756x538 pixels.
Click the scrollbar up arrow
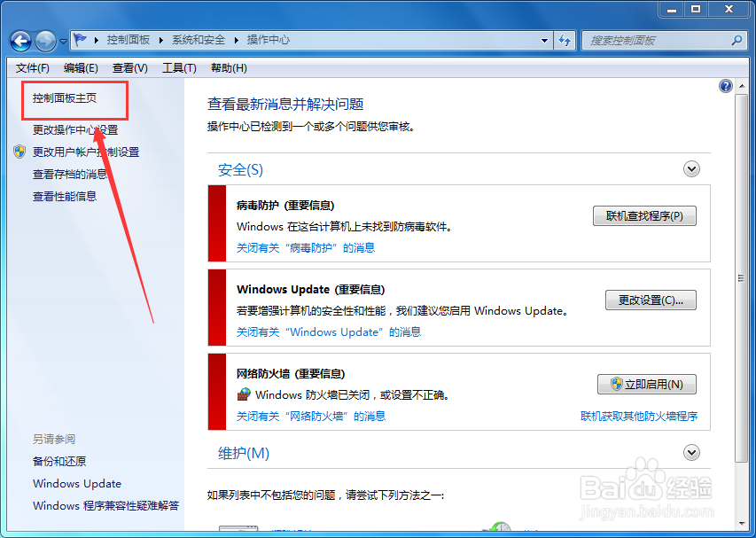coord(741,87)
